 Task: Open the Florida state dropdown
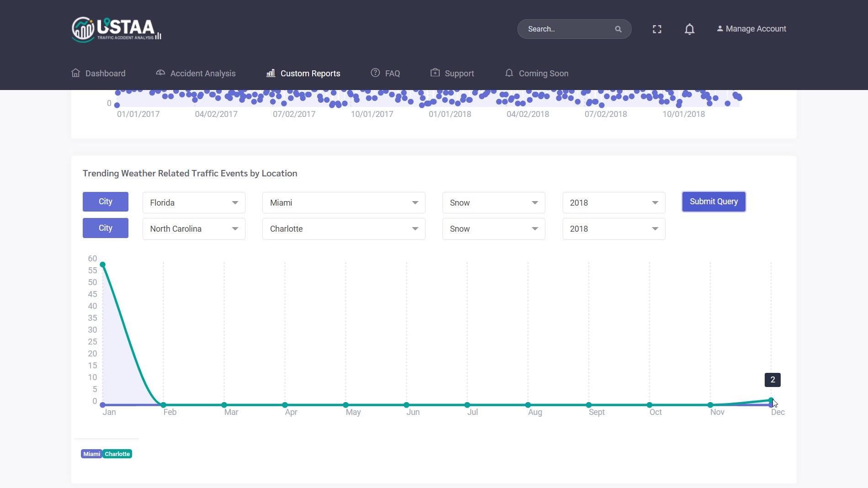[194, 202]
